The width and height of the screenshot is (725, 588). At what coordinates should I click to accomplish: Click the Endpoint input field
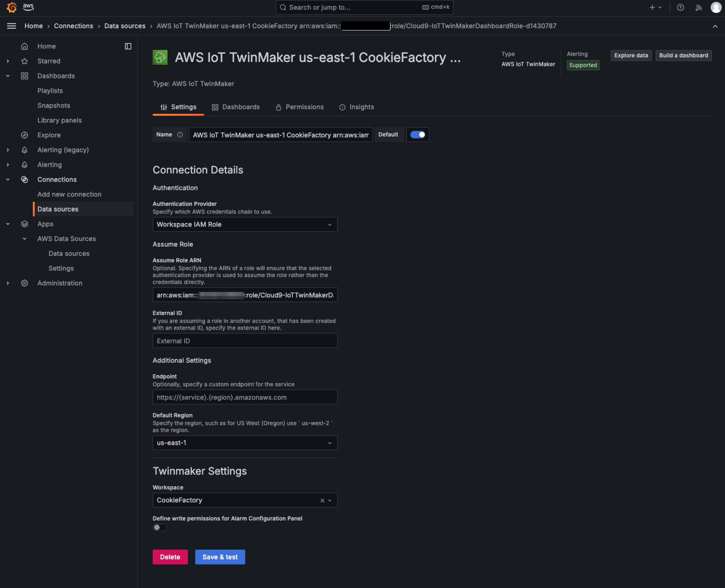click(x=245, y=397)
